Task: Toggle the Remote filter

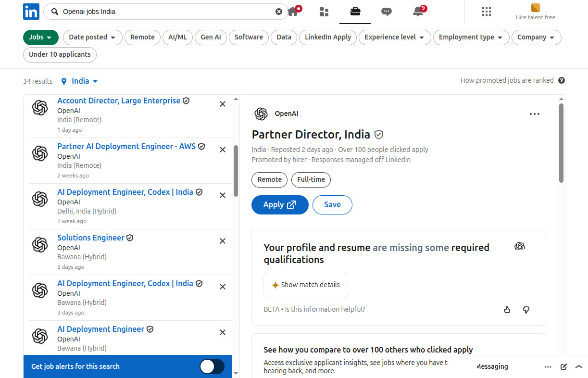Action: click(142, 37)
